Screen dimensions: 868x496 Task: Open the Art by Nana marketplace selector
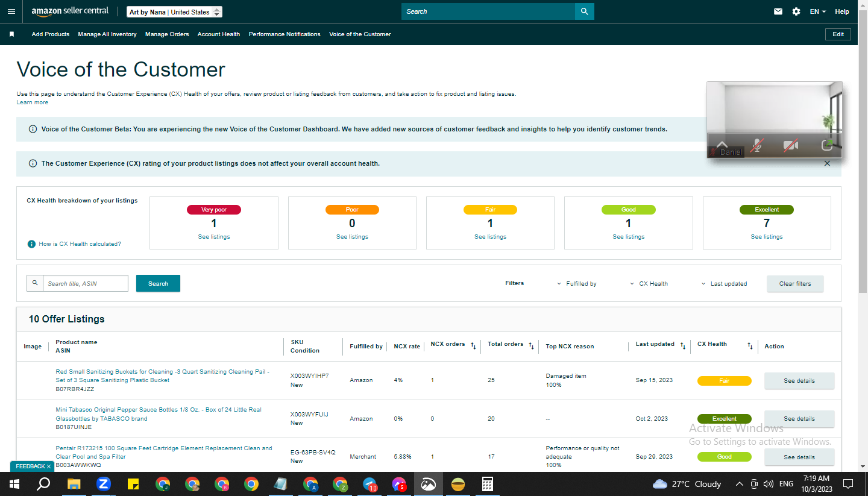[x=175, y=12]
